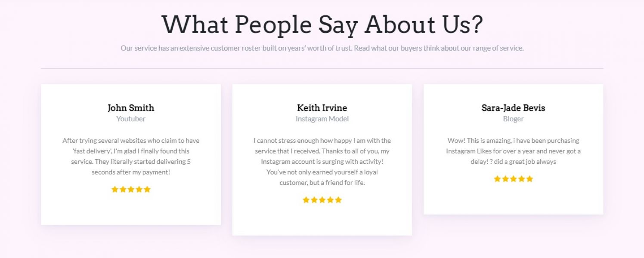This screenshot has width=644, height=258.
Task: Click the first star in John Smith's rating
Action: click(115, 189)
